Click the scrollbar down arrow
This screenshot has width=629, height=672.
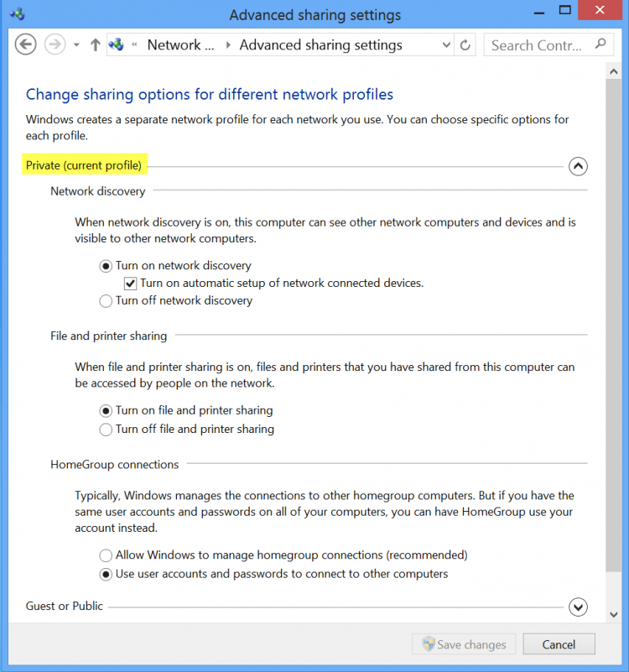click(614, 614)
